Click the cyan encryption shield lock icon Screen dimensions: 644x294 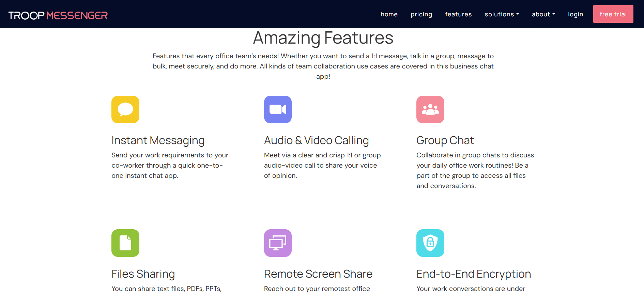(430, 243)
